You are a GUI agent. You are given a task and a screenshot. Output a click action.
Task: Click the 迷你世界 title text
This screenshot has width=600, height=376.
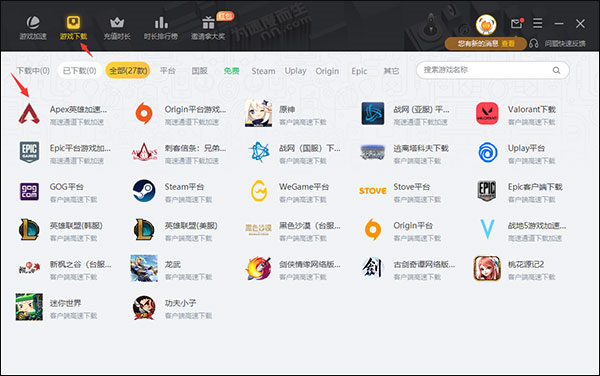click(x=65, y=303)
